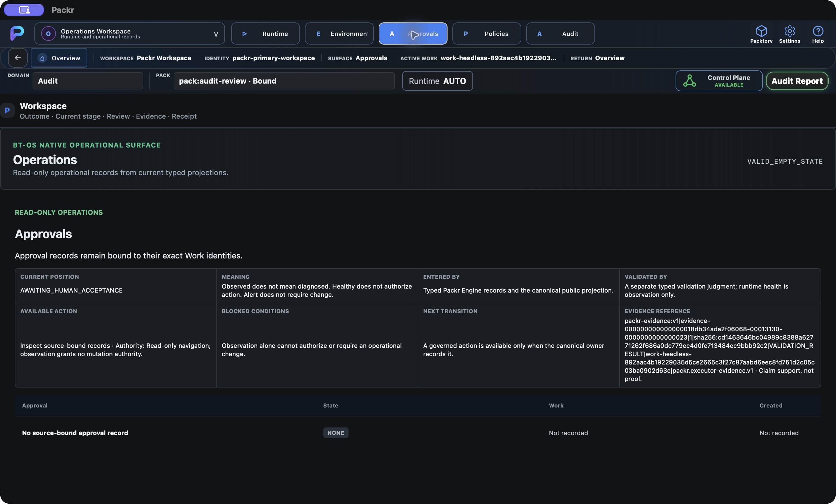This screenshot has width=836, height=504.
Task: Click the Created column header
Action: tap(771, 405)
